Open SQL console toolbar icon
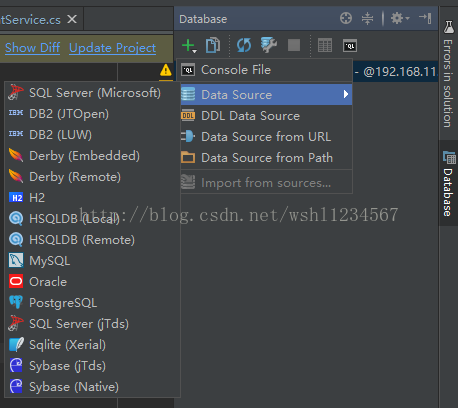458x408 pixels. tap(350, 46)
